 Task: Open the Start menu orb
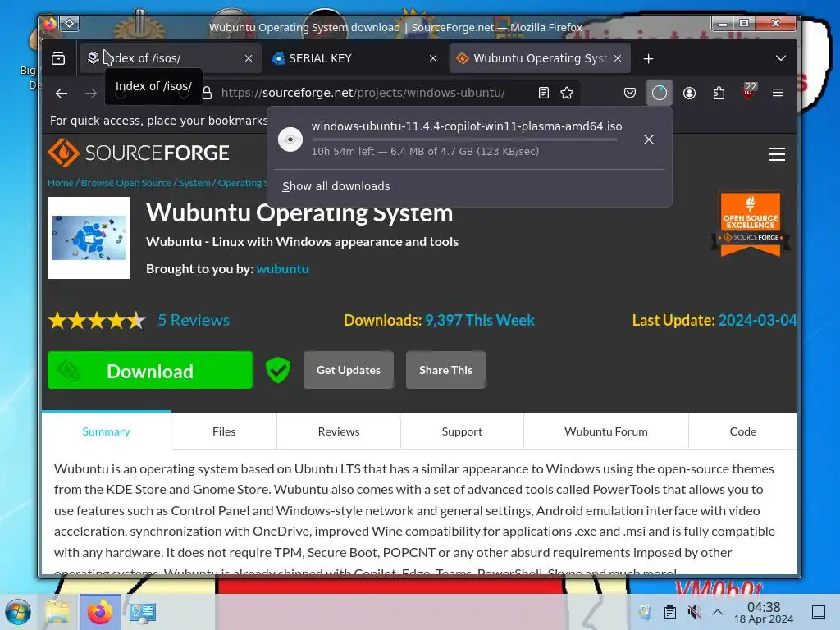(18, 612)
